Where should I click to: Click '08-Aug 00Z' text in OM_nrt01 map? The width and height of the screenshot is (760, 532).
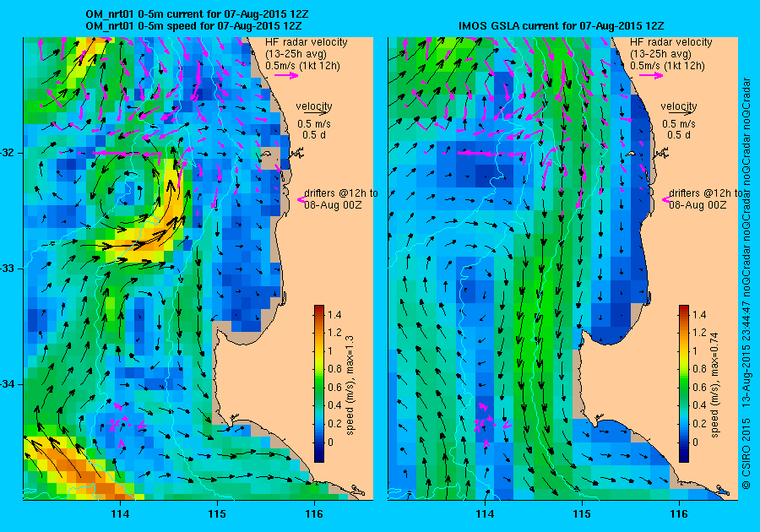[333, 204]
